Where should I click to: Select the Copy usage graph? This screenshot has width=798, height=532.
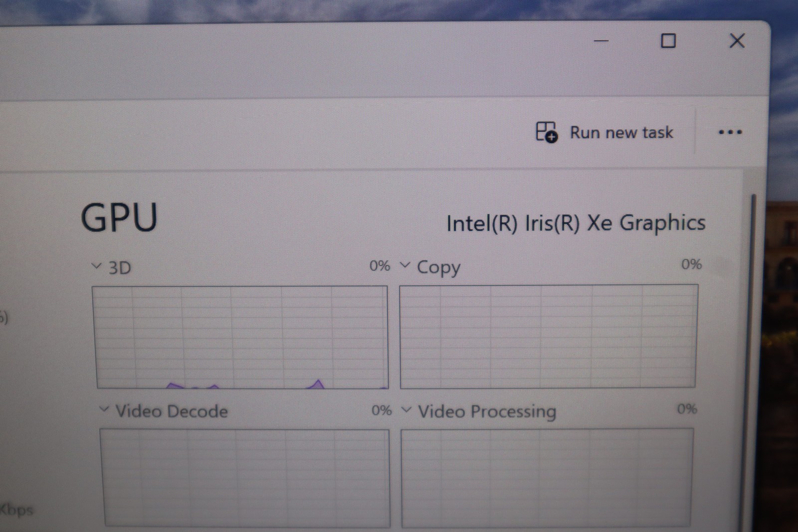click(x=549, y=336)
